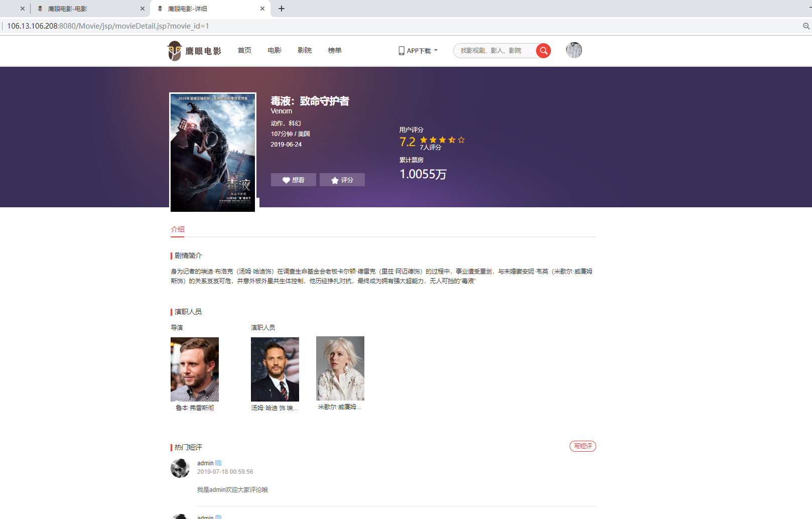Click the 鹰眼电影 owl logo
Viewport: 812px width, 519px height.
[175, 50]
